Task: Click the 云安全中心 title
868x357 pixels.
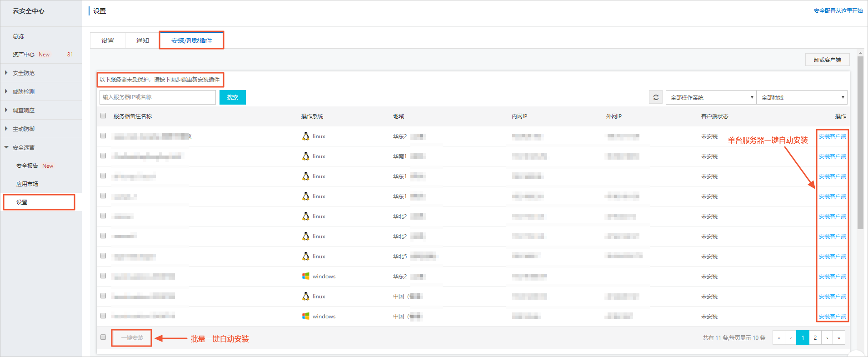Action: (29, 11)
